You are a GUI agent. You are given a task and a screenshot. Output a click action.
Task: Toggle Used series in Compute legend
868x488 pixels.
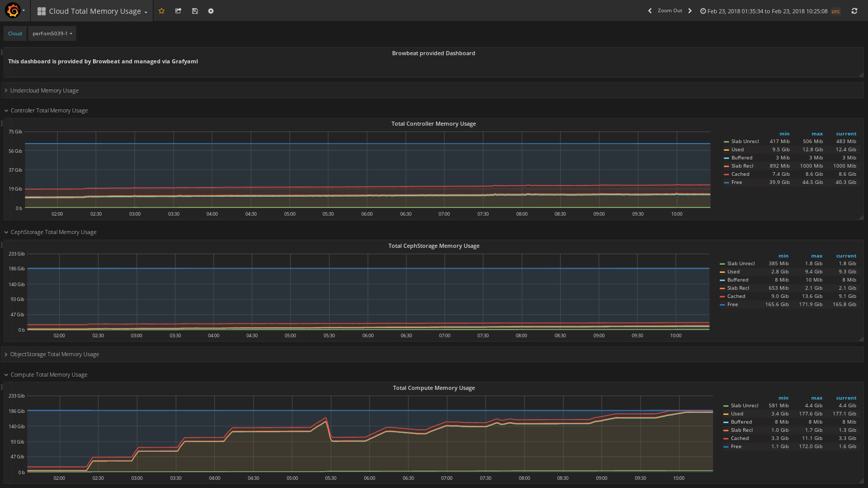pos(737,414)
